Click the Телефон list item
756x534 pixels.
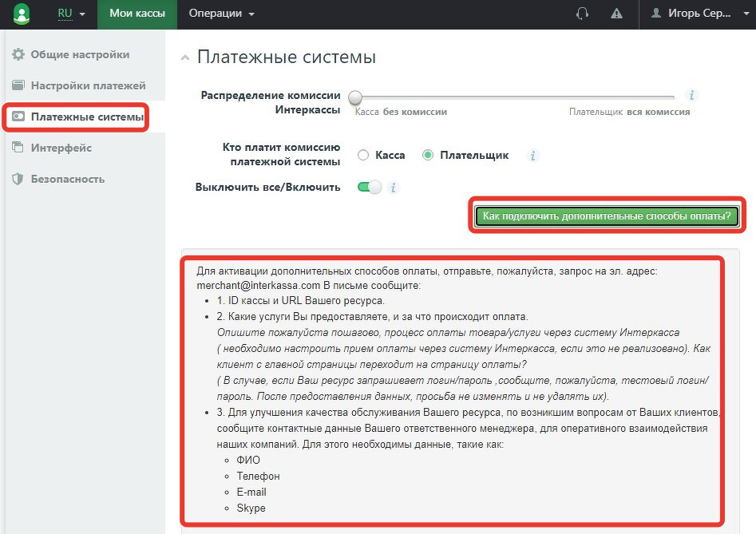tap(258, 477)
